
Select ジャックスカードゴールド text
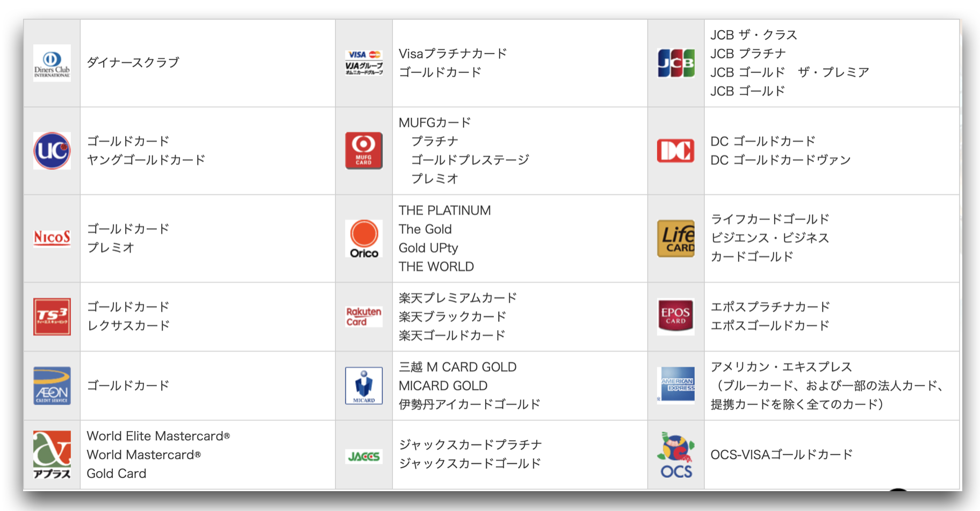[470, 464]
